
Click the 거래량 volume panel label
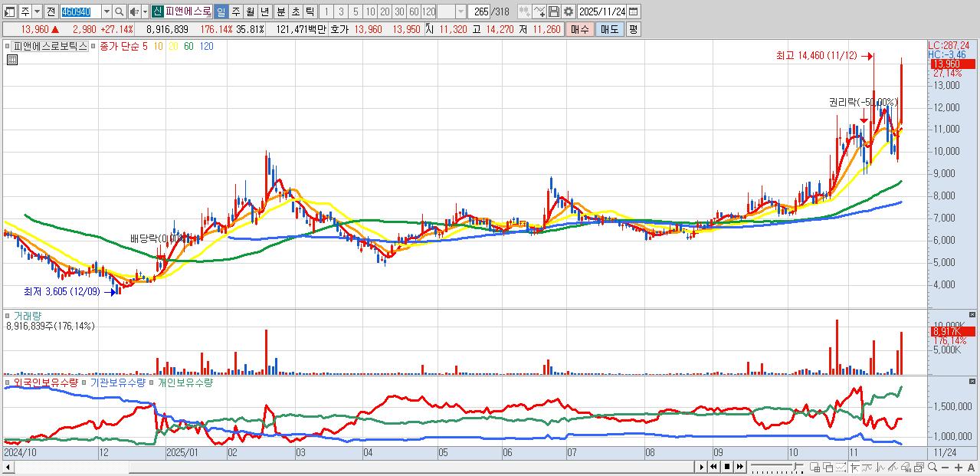point(28,315)
